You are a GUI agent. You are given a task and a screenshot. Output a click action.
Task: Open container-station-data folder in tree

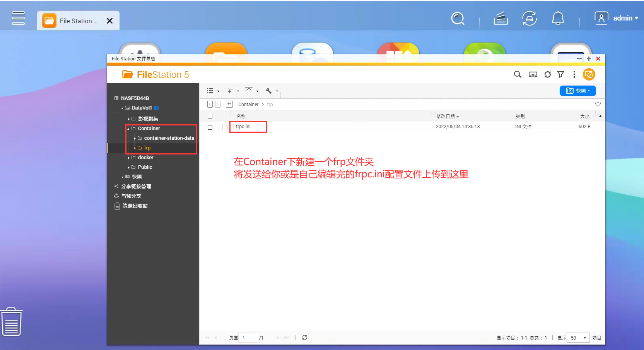pyautogui.click(x=169, y=138)
